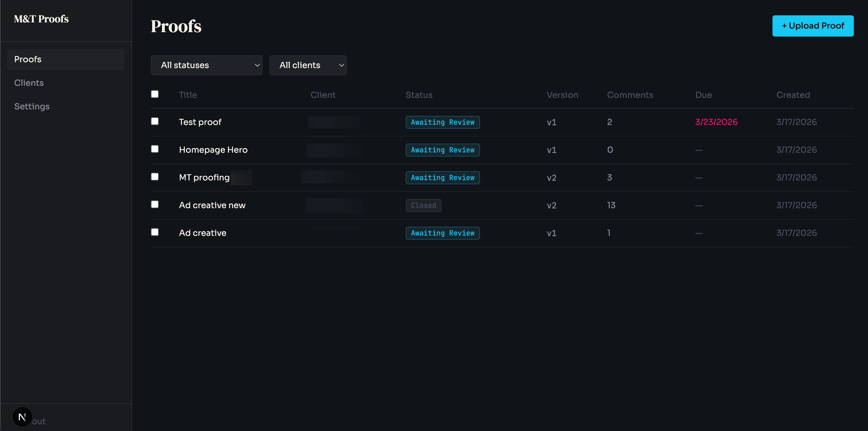Click created date 3/17/2026 in Homepage Hero row
The image size is (868, 431).
tap(797, 150)
